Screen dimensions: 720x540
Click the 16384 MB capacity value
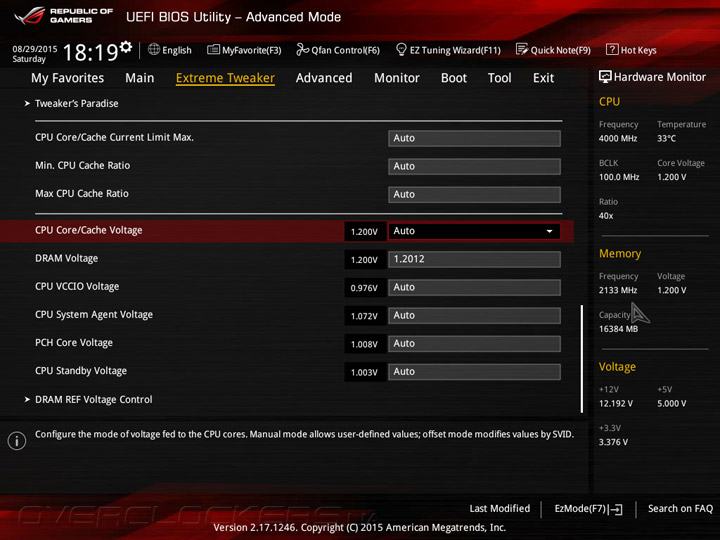click(x=619, y=329)
